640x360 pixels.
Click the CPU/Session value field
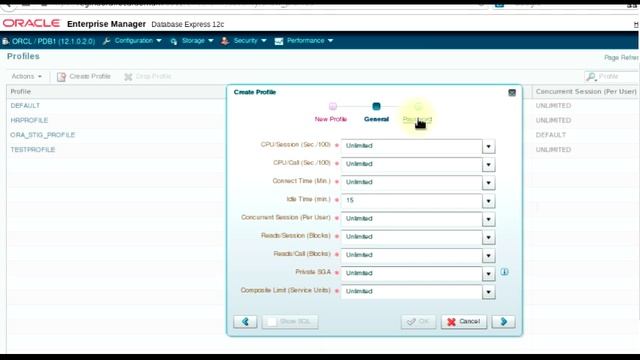411,146
